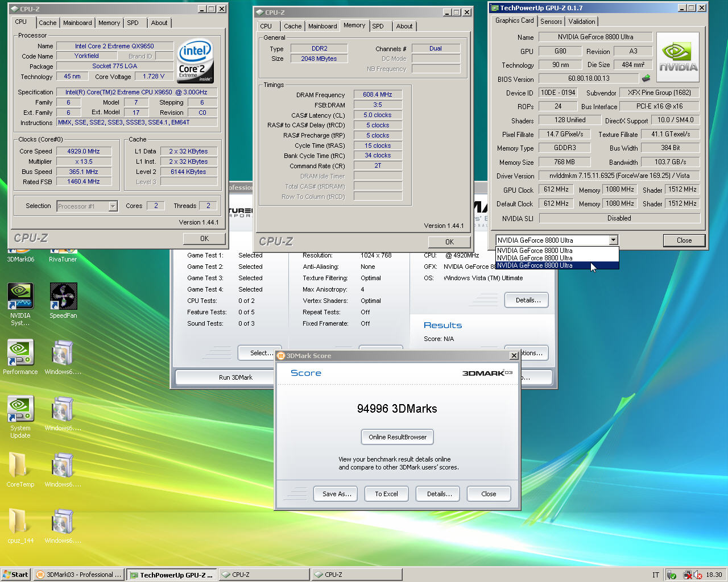This screenshot has width=728, height=582.
Task: Click the 18.30 system clock
Action: (x=714, y=575)
